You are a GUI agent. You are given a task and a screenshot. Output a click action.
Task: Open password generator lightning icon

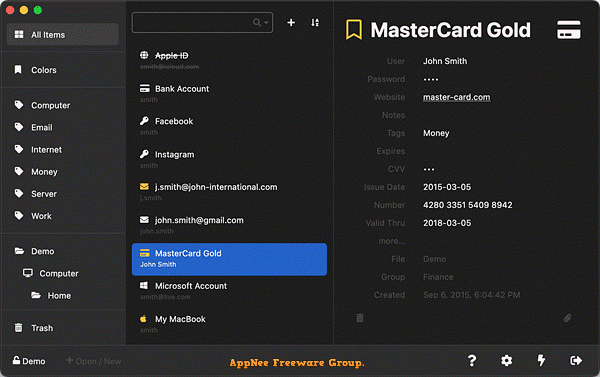click(541, 360)
